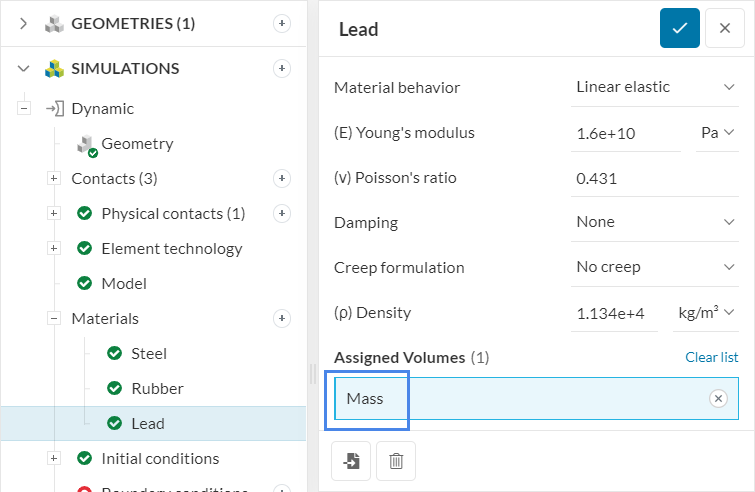Add a new material with plus icon
Screen dimensions: 755x492
pyautogui.click(x=282, y=319)
